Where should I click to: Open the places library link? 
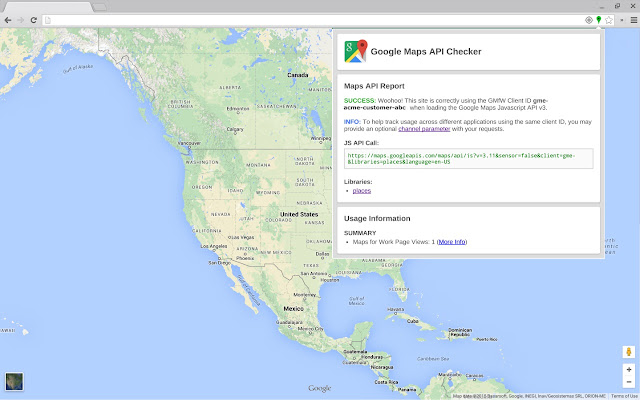[x=362, y=191]
